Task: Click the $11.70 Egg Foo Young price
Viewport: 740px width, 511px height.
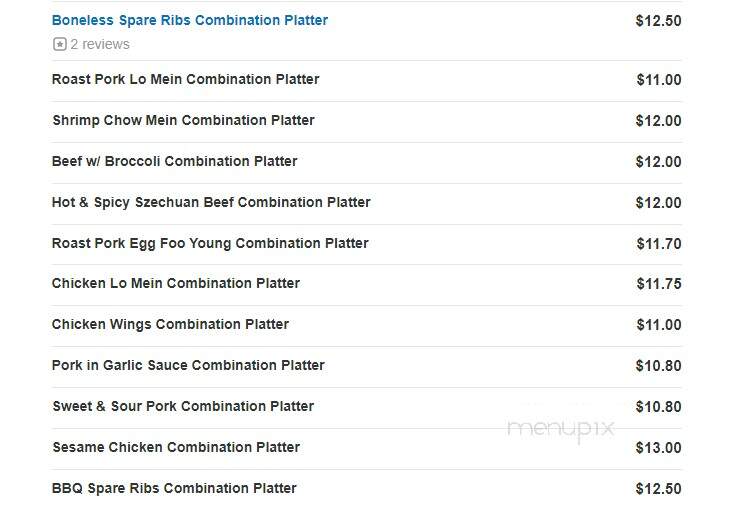Action: pyautogui.click(x=659, y=244)
